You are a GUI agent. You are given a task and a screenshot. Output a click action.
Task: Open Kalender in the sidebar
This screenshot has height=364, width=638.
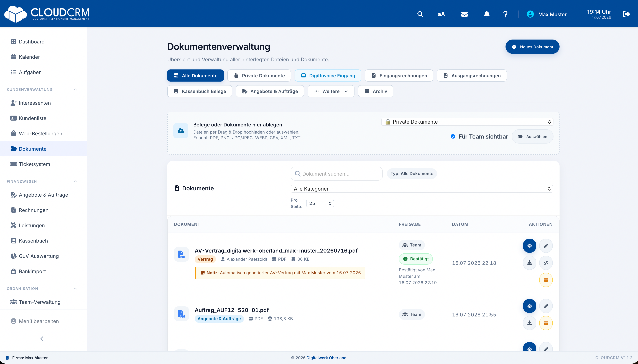(x=43, y=57)
